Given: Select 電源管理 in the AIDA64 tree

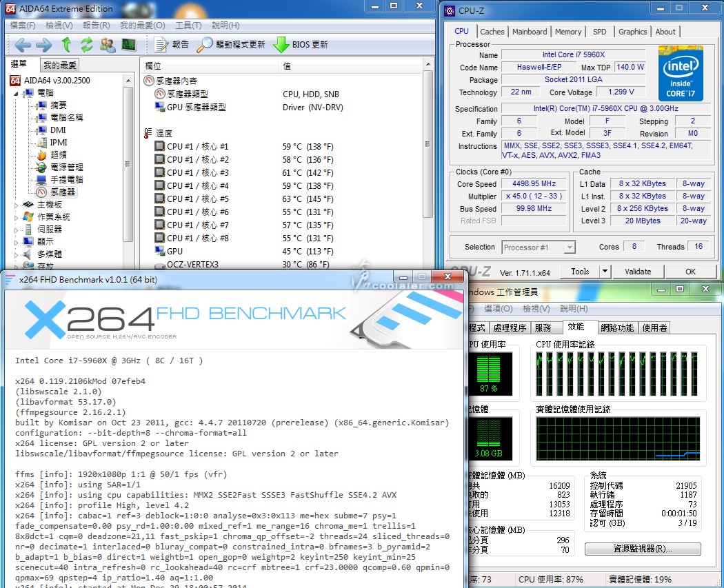Looking at the screenshot, I should pyautogui.click(x=66, y=167).
